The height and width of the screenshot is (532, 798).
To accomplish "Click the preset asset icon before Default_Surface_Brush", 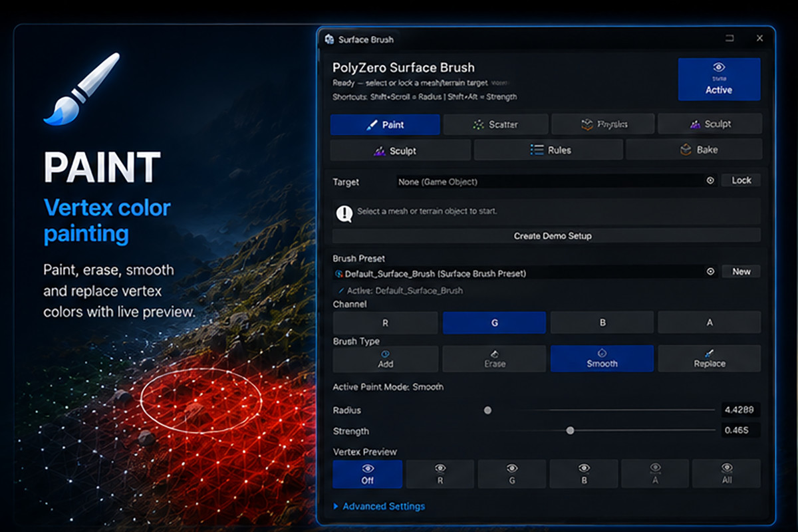I will pos(338,273).
